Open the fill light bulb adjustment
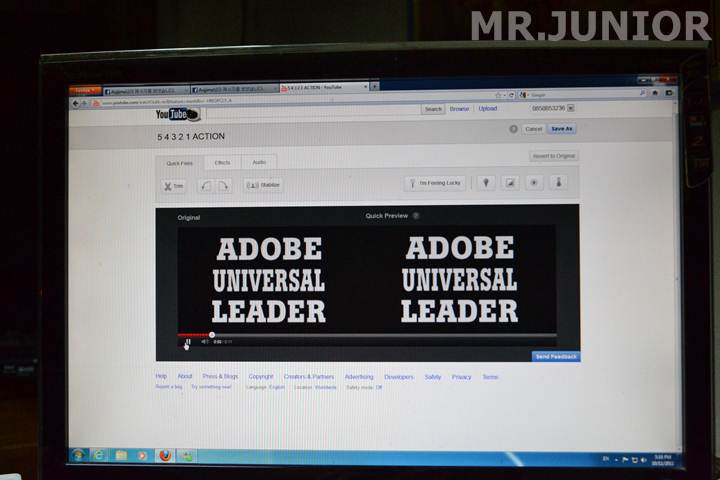This screenshot has width=720, height=480. coord(486,183)
